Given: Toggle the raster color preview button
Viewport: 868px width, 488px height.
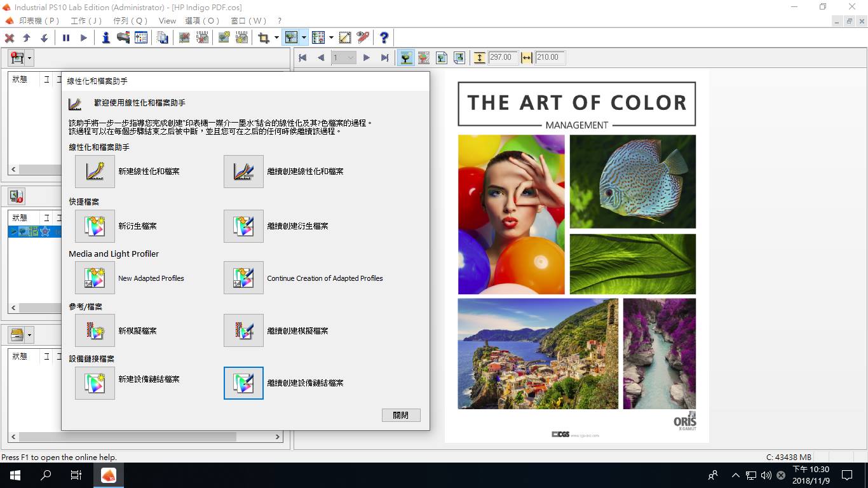Looking at the screenshot, I should click(x=423, y=58).
